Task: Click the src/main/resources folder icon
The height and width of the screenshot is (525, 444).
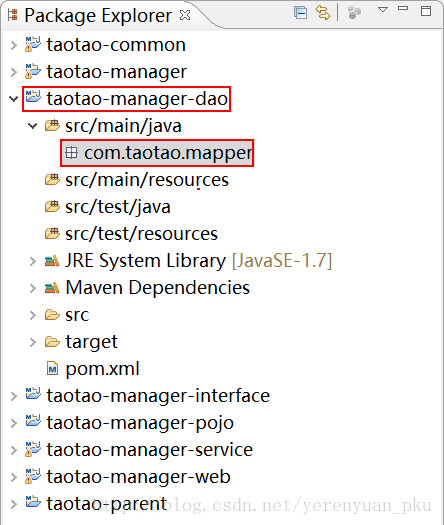Action: [52, 179]
